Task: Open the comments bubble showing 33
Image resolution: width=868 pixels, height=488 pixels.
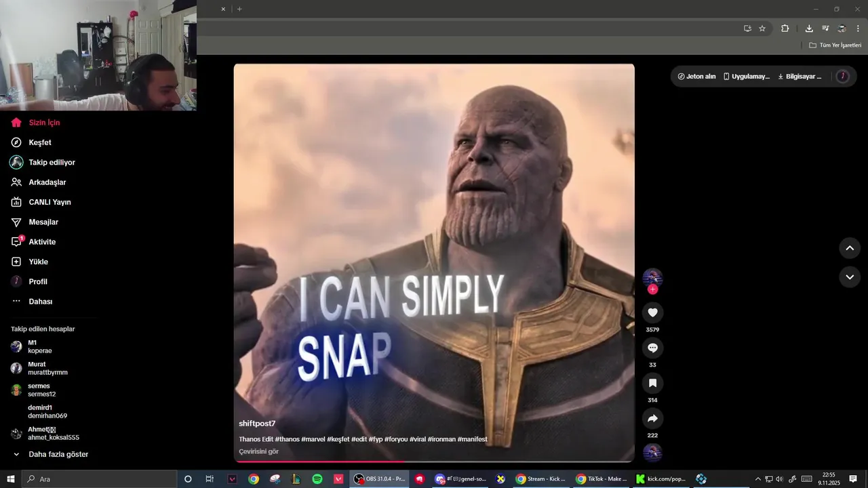Action: (x=652, y=348)
